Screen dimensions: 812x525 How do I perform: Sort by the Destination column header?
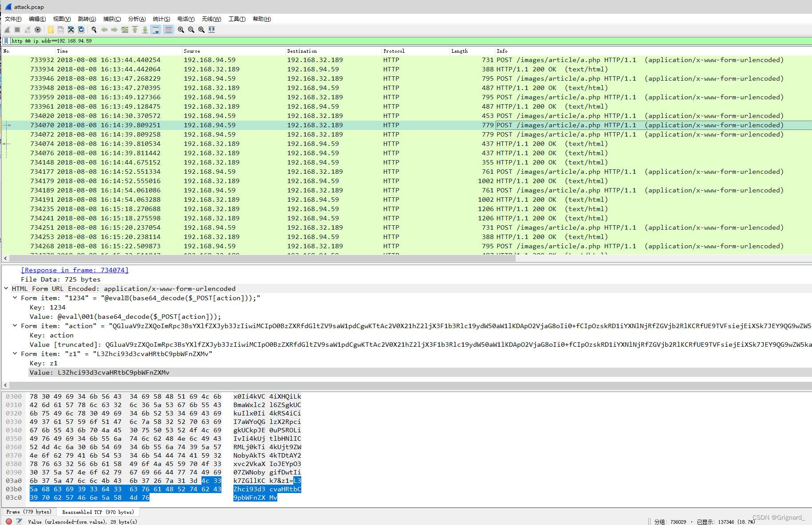click(x=334, y=51)
